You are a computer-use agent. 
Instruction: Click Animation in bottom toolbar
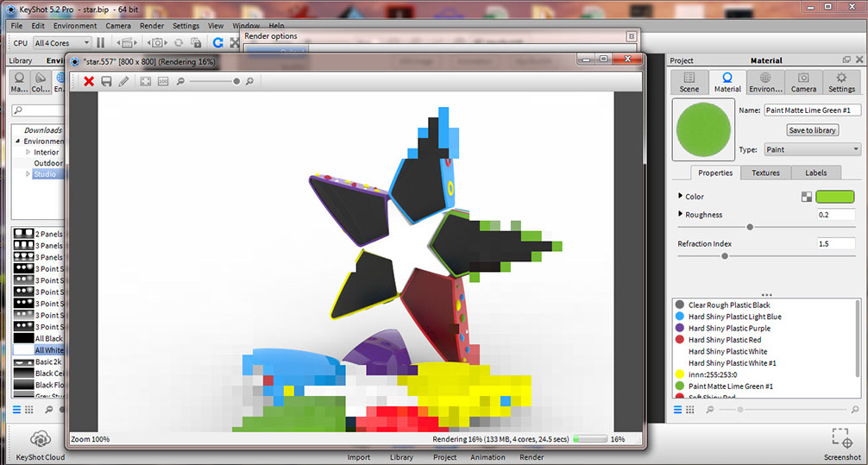487,457
